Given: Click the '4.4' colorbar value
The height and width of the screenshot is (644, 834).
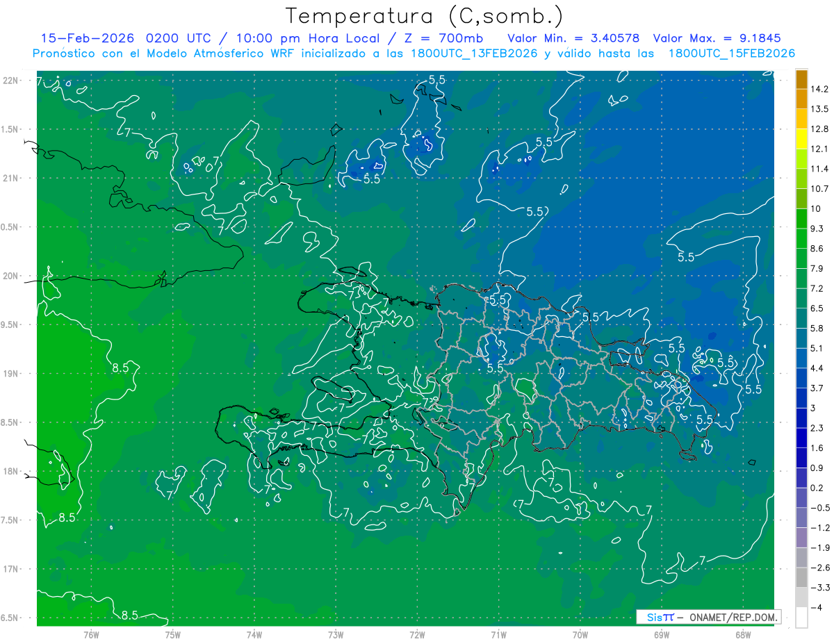Looking at the screenshot, I should [x=818, y=368].
